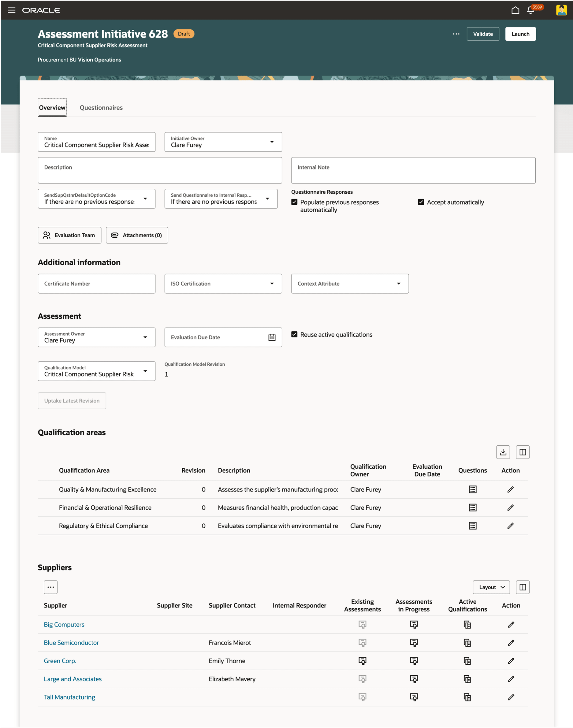Click the Oracle logo
The width and height of the screenshot is (573, 728).
[41, 10]
